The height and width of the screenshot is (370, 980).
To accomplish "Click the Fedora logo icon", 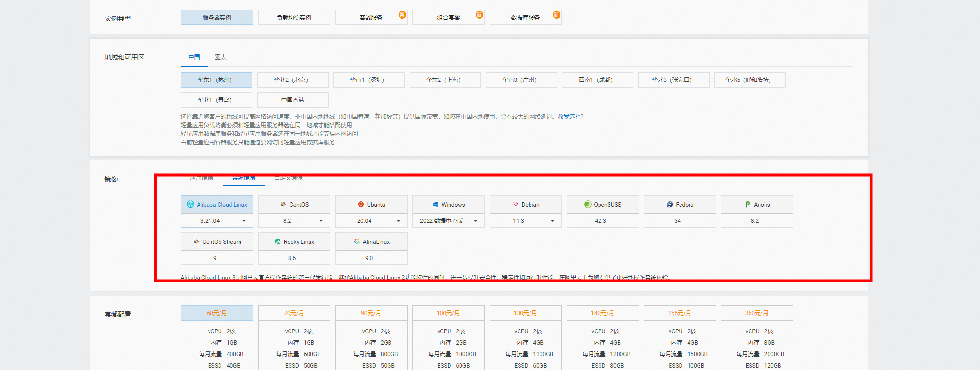I will (x=670, y=204).
